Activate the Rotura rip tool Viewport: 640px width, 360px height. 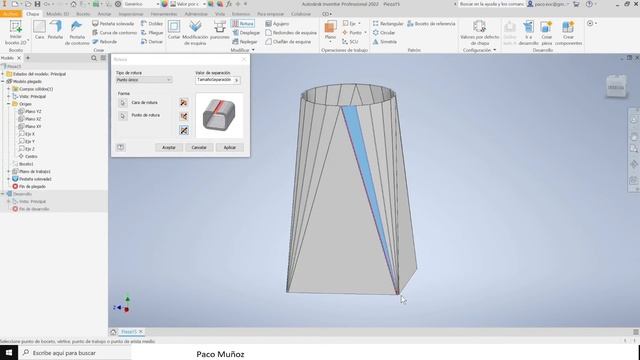[243, 24]
